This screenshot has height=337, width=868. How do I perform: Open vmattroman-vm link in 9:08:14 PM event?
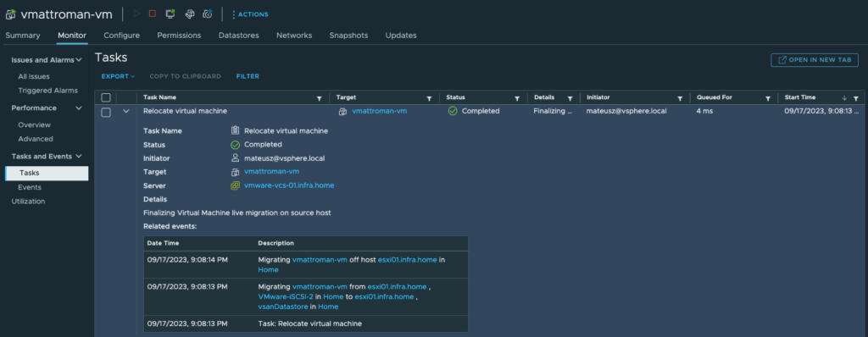[320, 259]
